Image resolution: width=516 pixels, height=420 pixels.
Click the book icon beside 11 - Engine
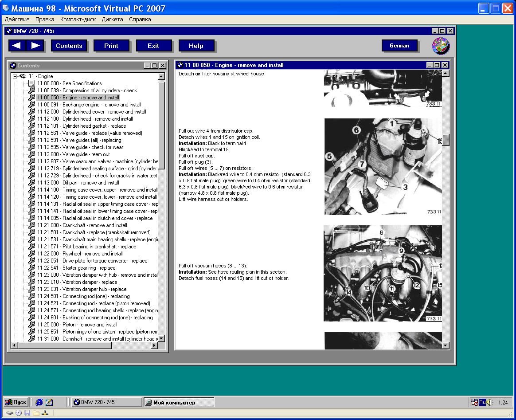pos(23,76)
